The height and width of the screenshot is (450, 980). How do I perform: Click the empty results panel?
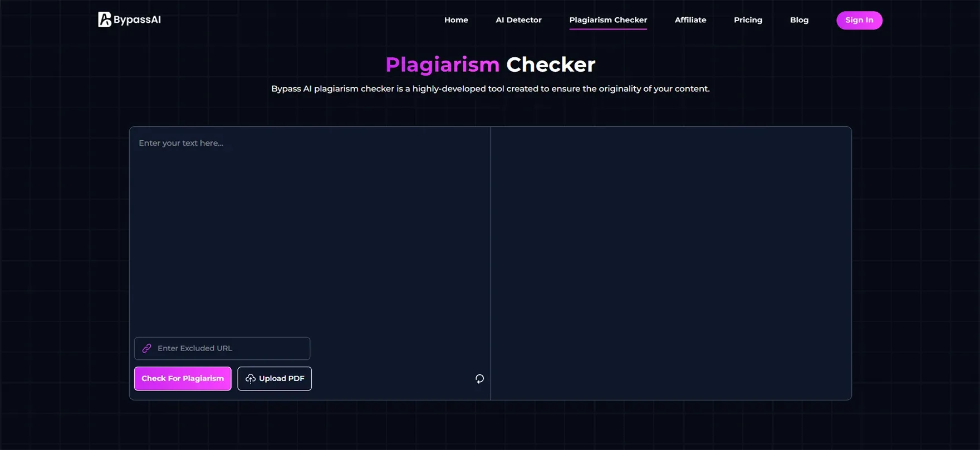tap(671, 263)
